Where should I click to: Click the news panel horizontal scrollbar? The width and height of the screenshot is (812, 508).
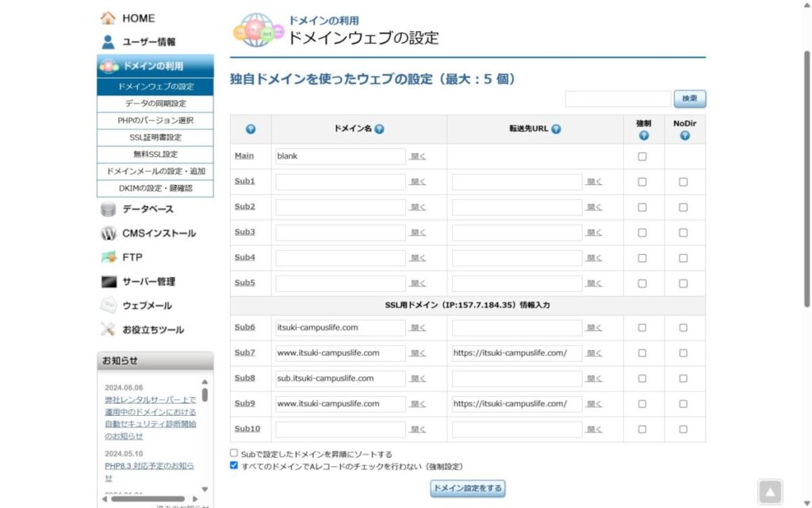coord(147,499)
